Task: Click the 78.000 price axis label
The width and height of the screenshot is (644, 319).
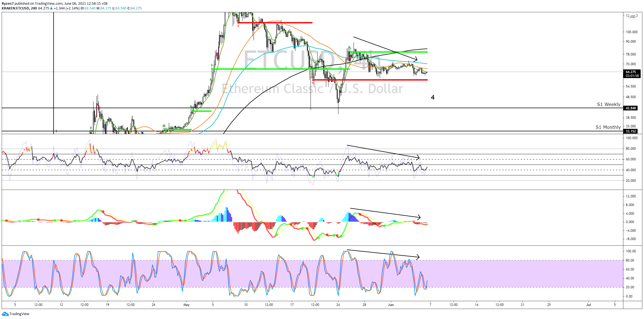Action: click(631, 54)
